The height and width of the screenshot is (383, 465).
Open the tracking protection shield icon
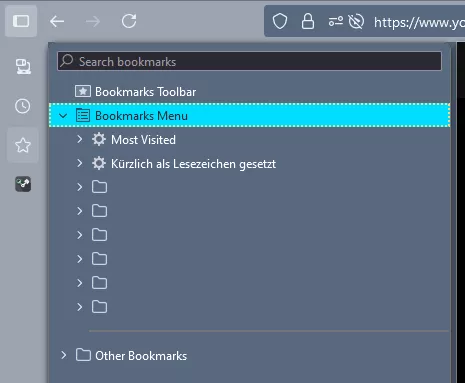click(x=280, y=22)
